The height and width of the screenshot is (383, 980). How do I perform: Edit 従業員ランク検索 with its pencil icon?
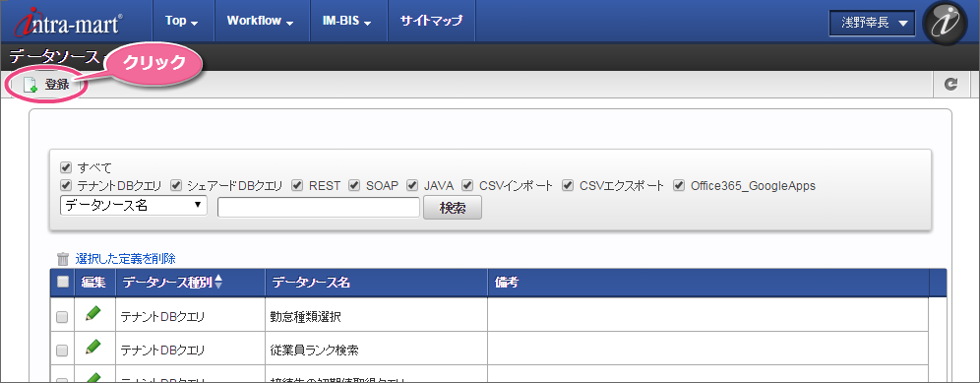[93, 347]
